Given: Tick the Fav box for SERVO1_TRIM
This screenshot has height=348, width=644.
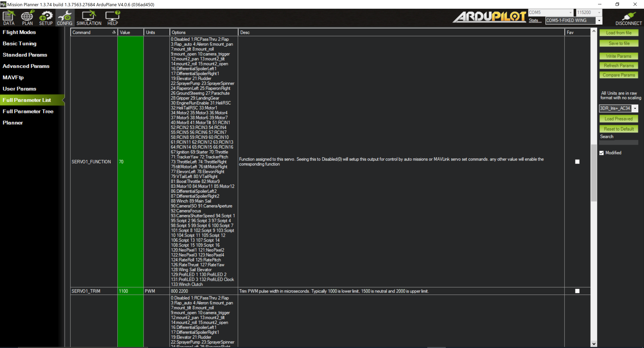Looking at the screenshot, I should tap(577, 291).
